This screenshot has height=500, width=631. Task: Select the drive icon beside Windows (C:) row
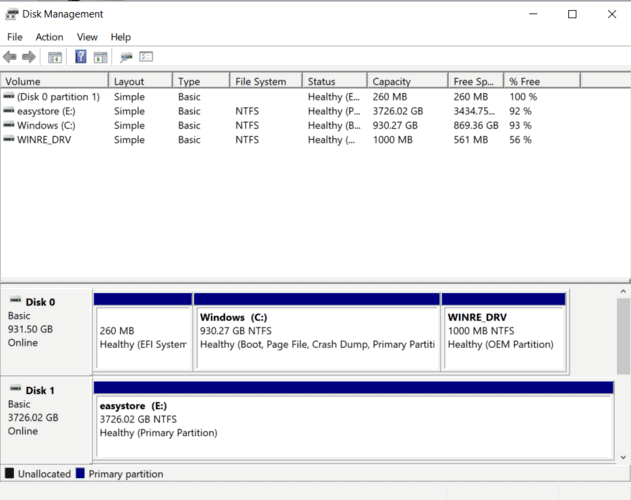pyautogui.click(x=9, y=125)
